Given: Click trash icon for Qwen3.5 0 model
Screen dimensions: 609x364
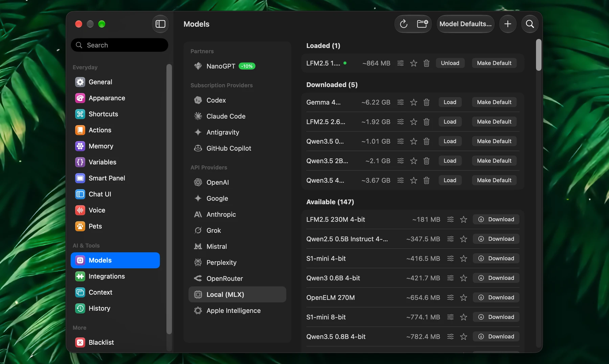Looking at the screenshot, I should click(x=426, y=141).
